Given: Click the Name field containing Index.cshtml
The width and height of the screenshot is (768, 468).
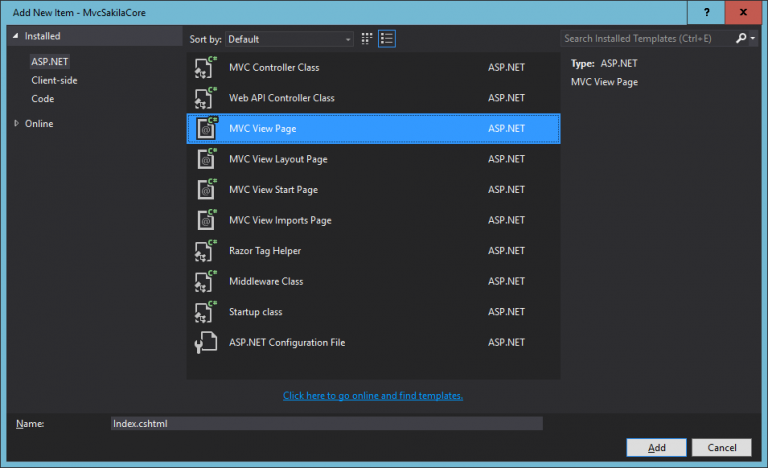Looking at the screenshot, I should 326,423.
